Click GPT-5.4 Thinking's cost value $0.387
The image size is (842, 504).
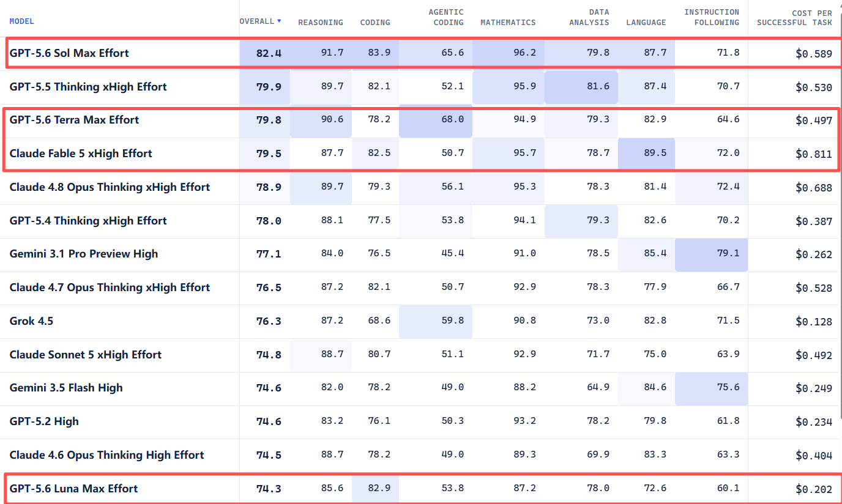click(814, 221)
